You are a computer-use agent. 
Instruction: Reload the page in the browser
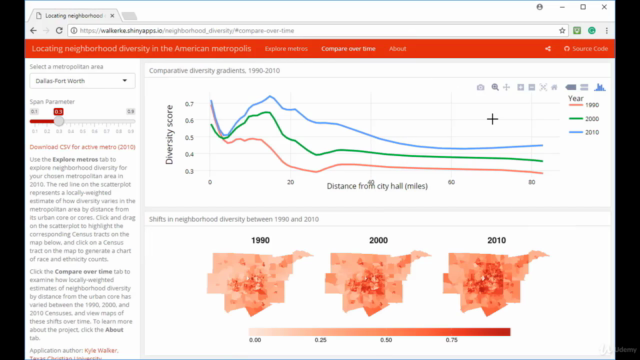click(x=59, y=31)
